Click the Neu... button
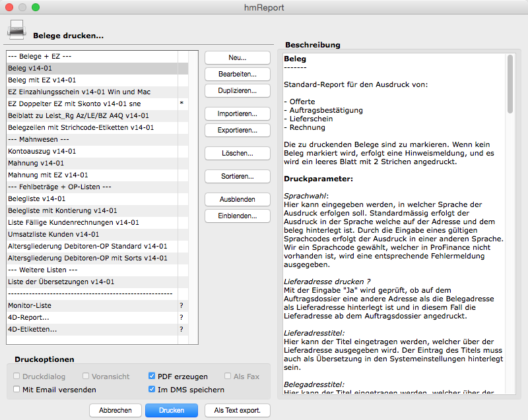The width and height of the screenshot is (528, 420). [237, 57]
